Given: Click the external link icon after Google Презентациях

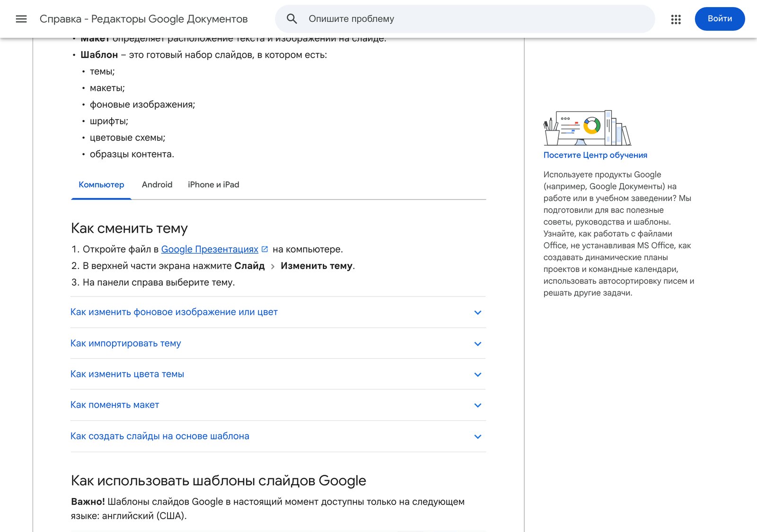Looking at the screenshot, I should pos(265,249).
